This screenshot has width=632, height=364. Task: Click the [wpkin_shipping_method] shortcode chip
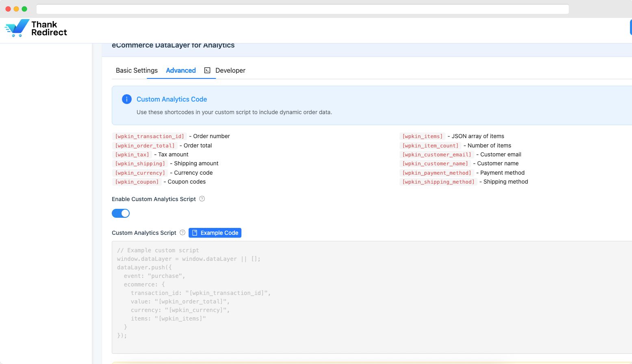point(438,182)
